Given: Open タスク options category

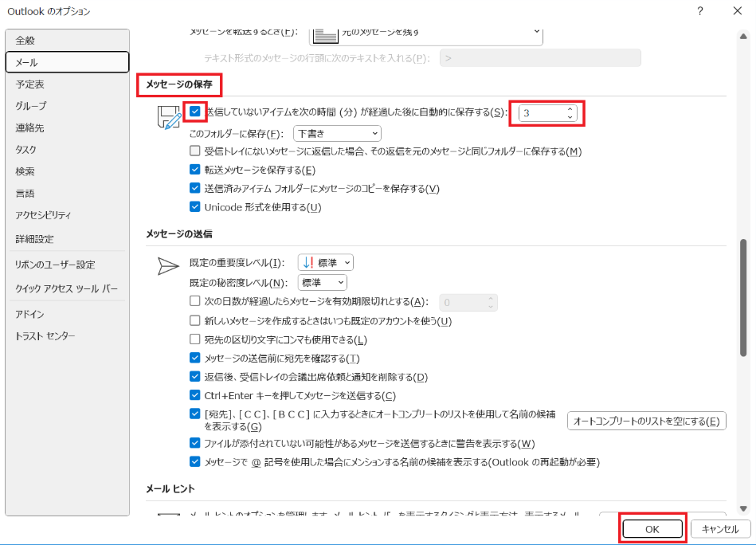Looking at the screenshot, I should click(x=67, y=150).
